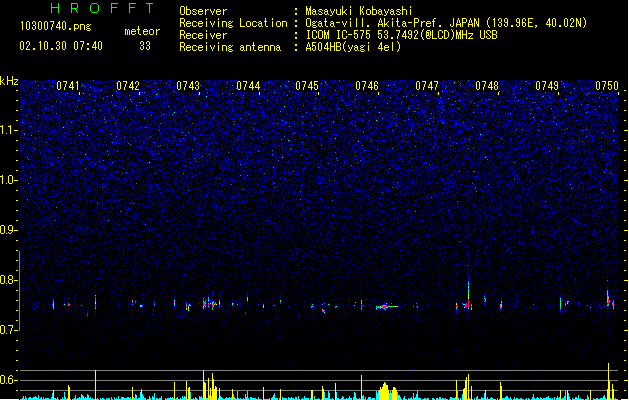
Task: Click the 0742 time marker
Action: pos(128,86)
